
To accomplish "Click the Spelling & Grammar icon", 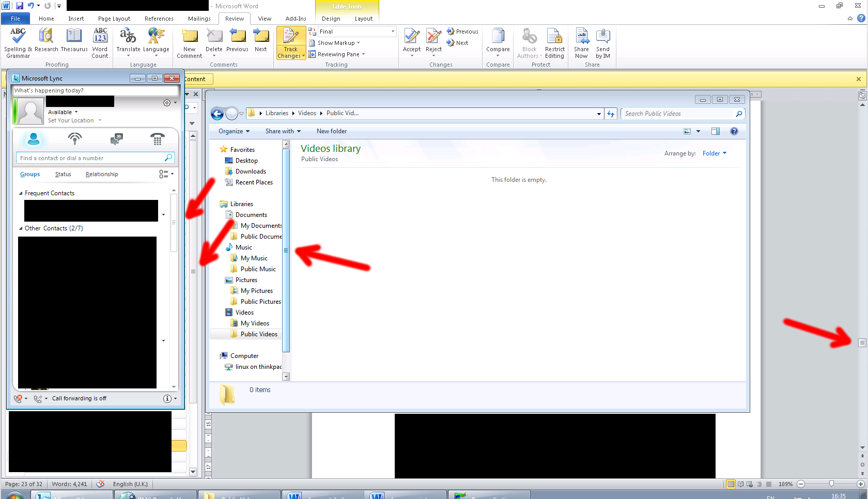I will (18, 37).
